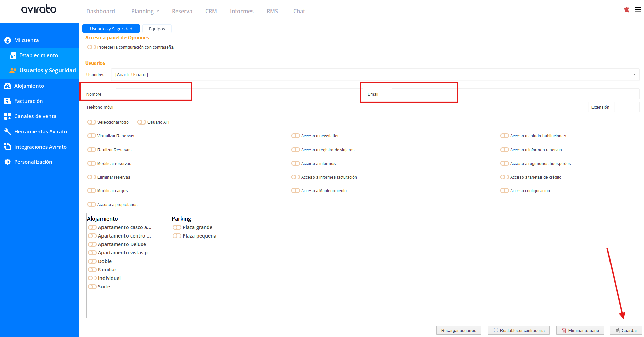This screenshot has width=644, height=337.
Task: Click the Eliminar usuario button
Action: coord(580,330)
